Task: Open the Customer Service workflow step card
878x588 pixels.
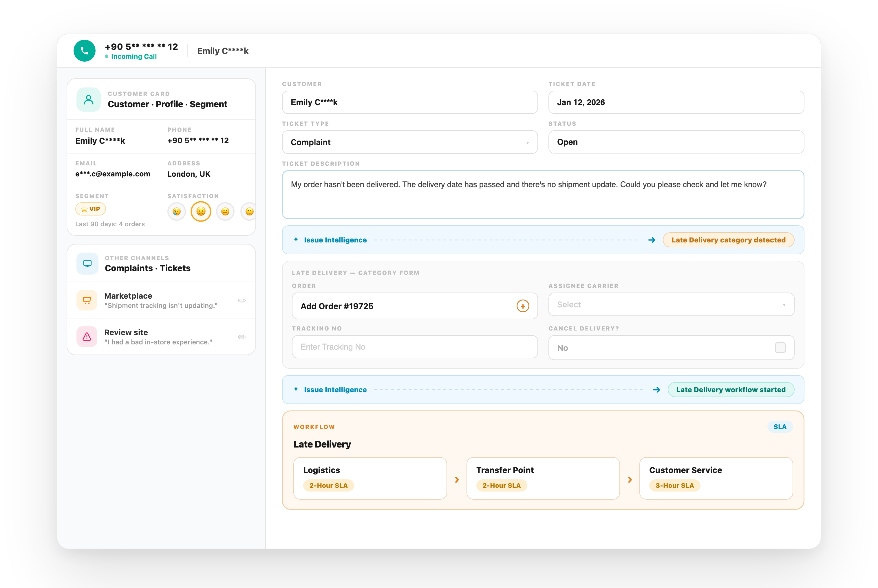Action: 716,478
